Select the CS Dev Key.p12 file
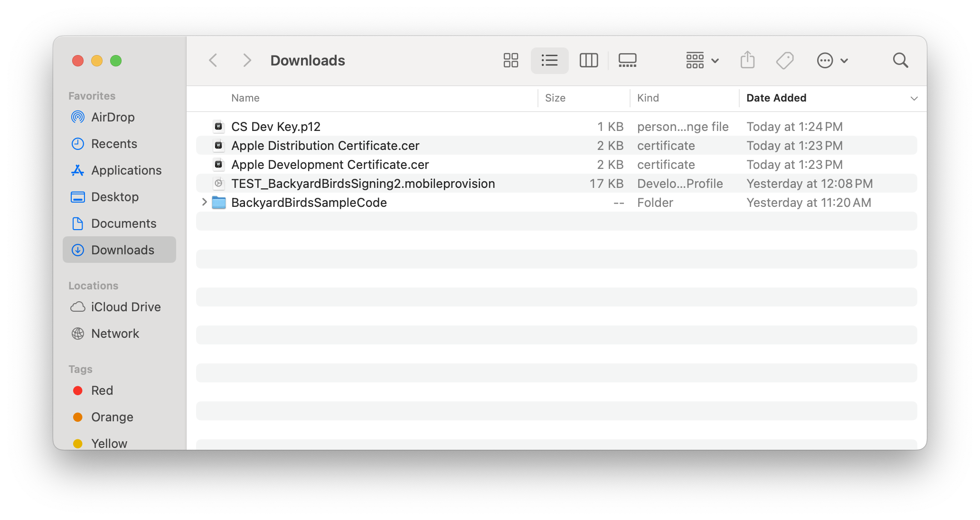Image resolution: width=980 pixels, height=520 pixels. [276, 127]
